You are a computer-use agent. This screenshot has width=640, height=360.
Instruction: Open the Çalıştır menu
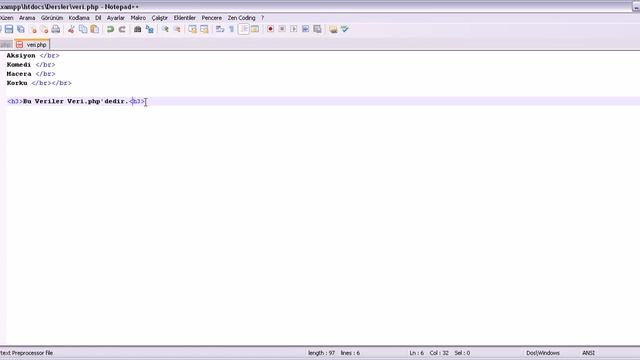160,18
